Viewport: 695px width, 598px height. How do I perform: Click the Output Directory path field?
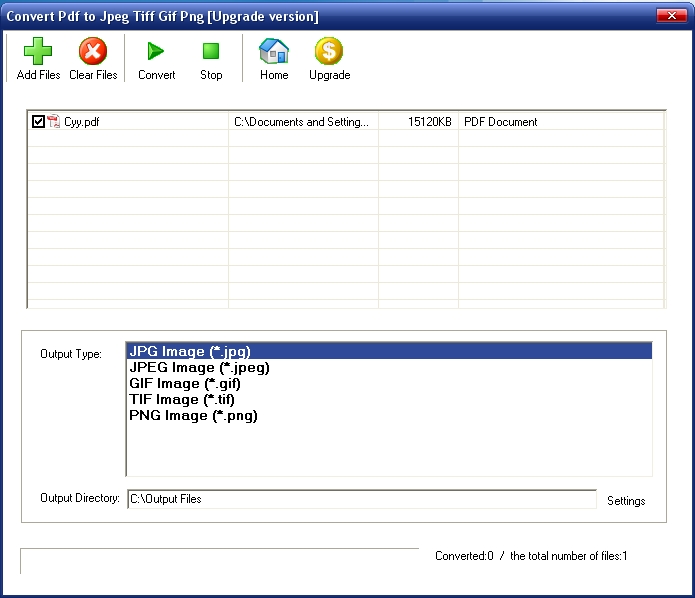pos(362,499)
